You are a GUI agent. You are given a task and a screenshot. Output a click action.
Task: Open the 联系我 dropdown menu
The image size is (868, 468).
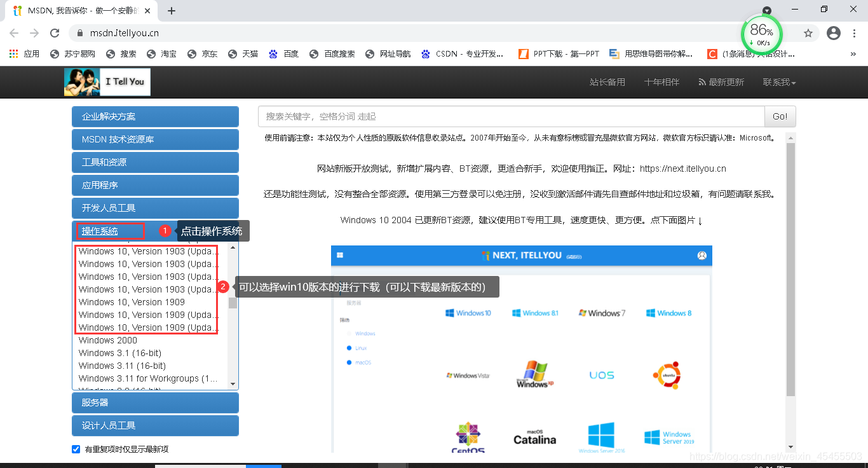(x=779, y=82)
